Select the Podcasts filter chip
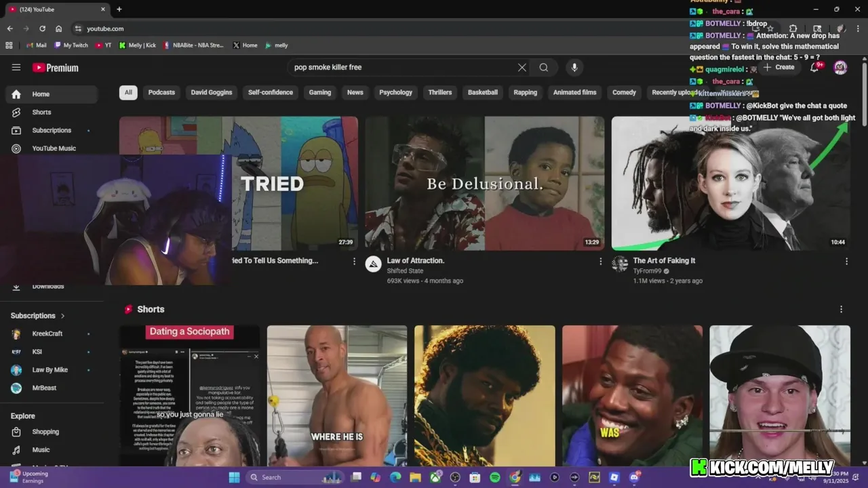Screen dimensions: 868x488 click(x=161, y=92)
